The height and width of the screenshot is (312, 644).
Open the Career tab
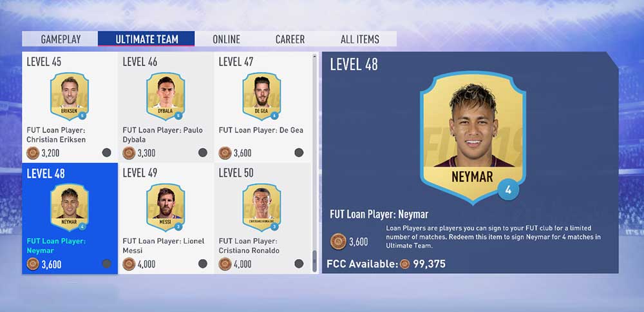point(290,39)
